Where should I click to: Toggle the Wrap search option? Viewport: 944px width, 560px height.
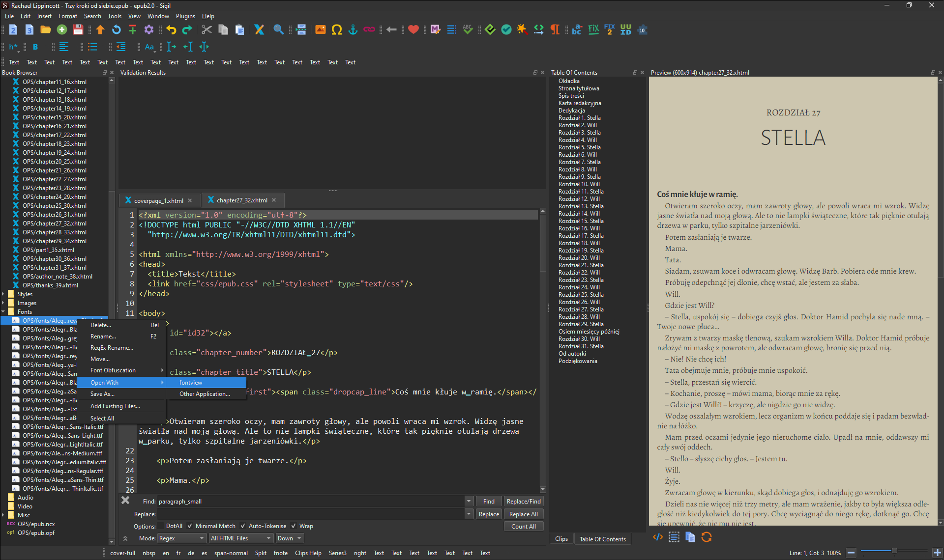pyautogui.click(x=294, y=526)
